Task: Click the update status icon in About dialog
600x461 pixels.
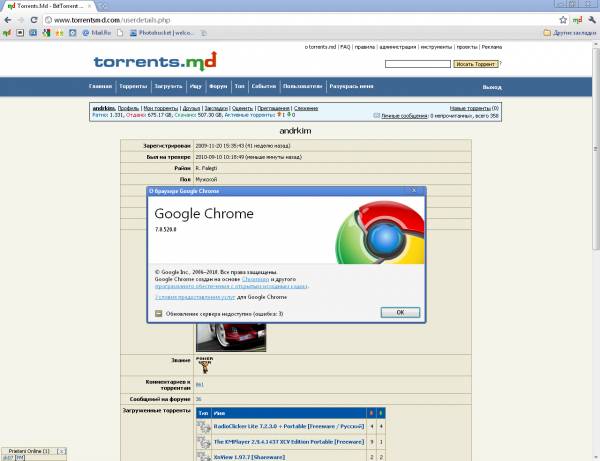Action: click(x=158, y=314)
